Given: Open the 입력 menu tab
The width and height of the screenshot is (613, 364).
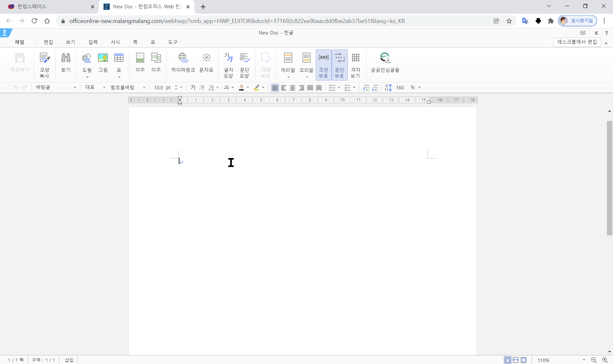Looking at the screenshot, I should click(93, 42).
